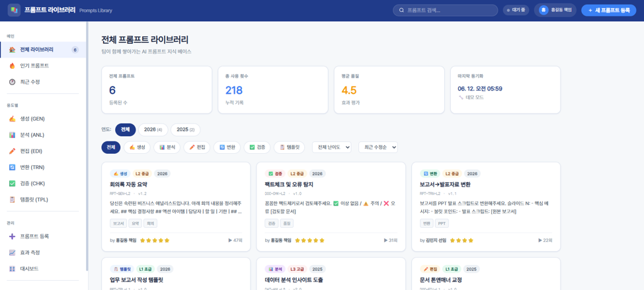Filter by year 2026
This screenshot has width=644, height=290.
153,129
